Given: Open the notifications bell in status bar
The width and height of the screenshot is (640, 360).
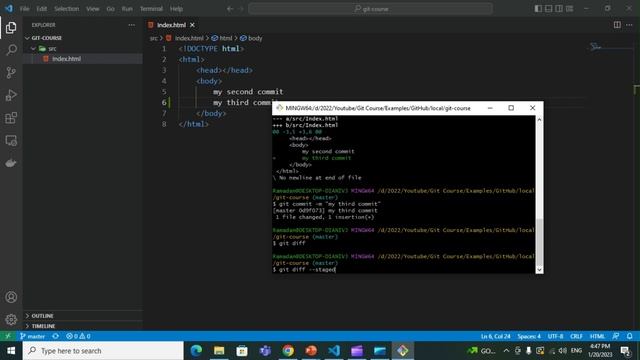Looking at the screenshot, I should point(629,336).
